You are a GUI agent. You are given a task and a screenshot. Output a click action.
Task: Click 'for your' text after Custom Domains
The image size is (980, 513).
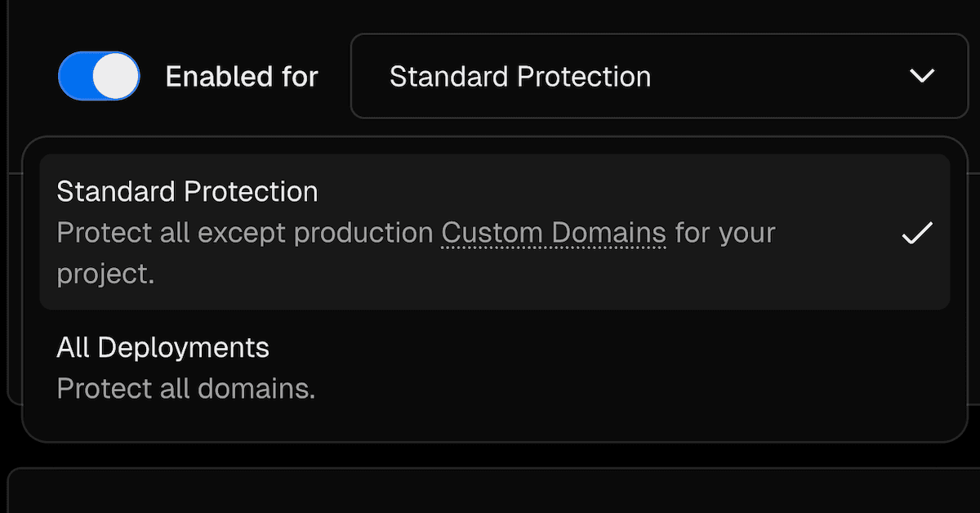725,234
